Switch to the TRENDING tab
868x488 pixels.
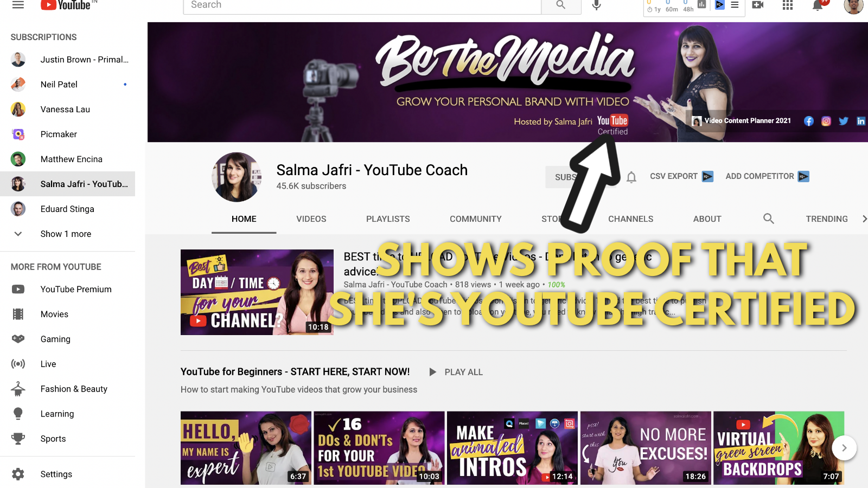(827, 219)
